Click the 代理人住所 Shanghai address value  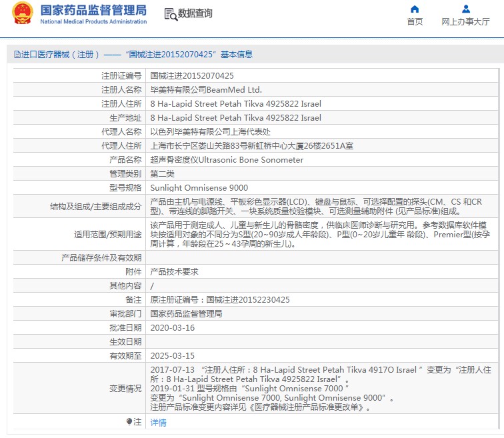coord(252,146)
